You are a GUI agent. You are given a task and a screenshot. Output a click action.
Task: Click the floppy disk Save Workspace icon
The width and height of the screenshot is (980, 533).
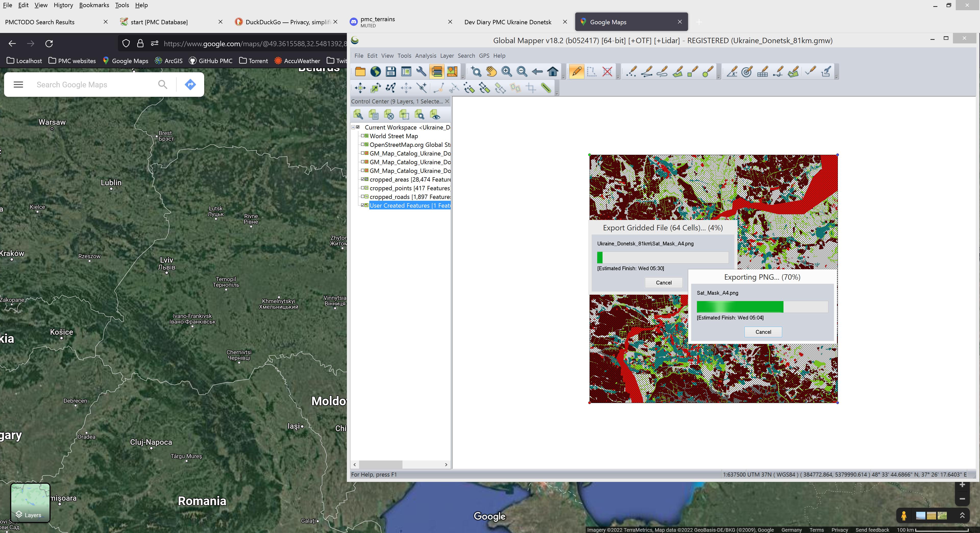391,72
